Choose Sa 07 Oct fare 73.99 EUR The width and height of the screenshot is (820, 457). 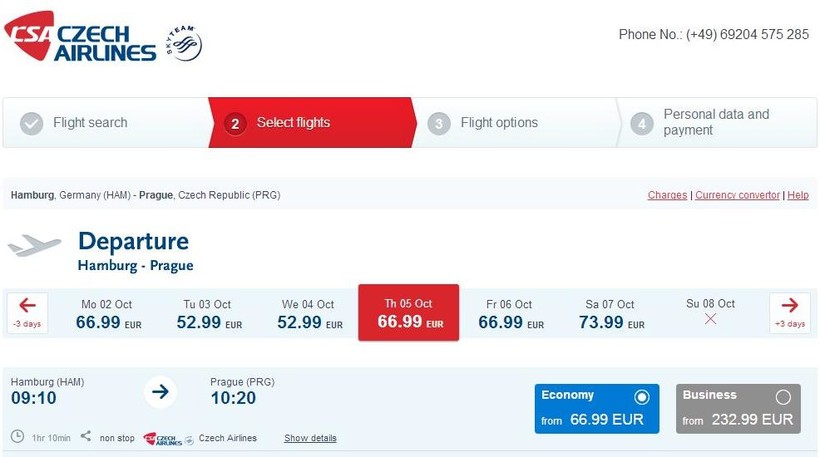click(610, 314)
